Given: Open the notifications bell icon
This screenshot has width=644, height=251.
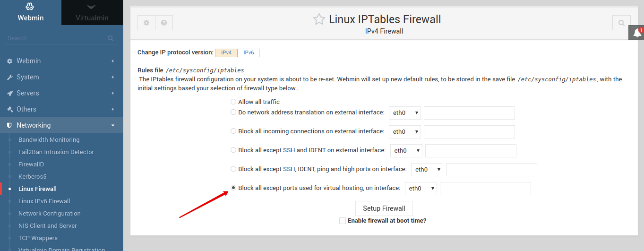Looking at the screenshot, I should tap(637, 33).
